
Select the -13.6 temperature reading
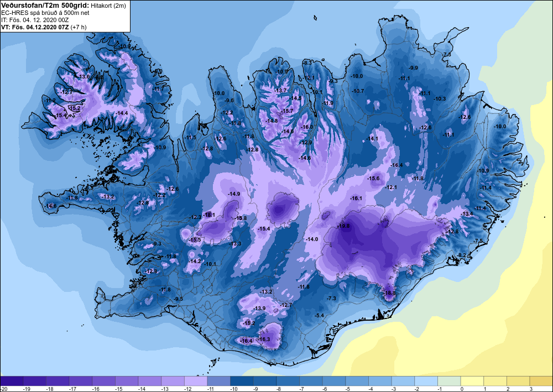(84, 76)
